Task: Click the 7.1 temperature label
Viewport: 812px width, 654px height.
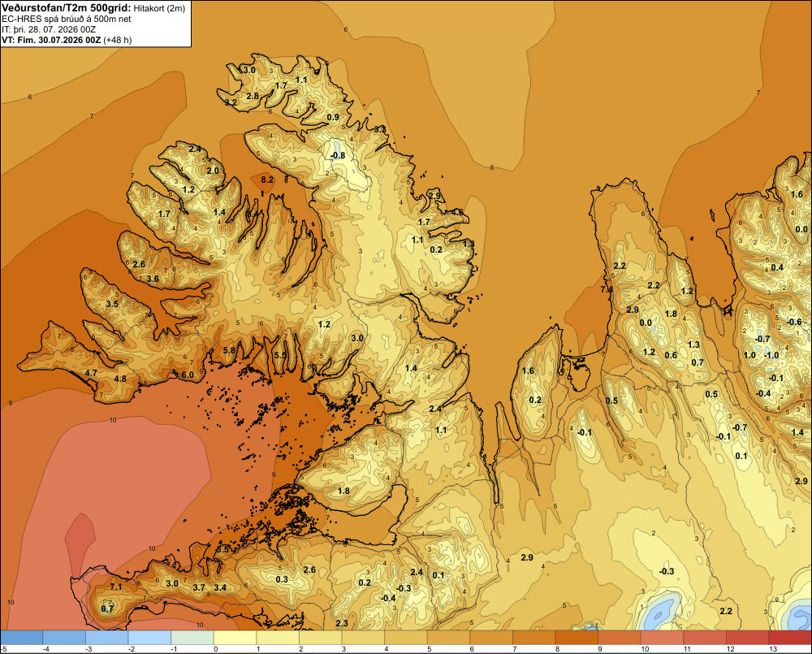Action: click(x=116, y=587)
